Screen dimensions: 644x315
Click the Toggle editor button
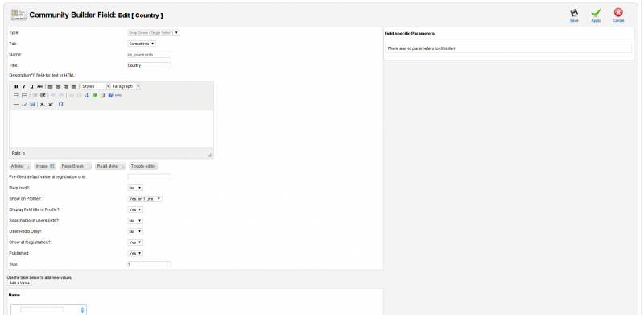point(143,166)
